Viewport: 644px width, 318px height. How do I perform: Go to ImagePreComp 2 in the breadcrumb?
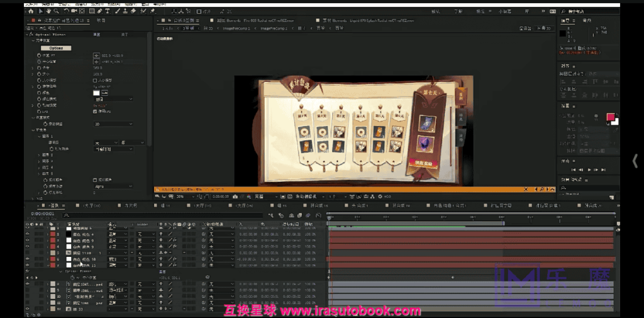click(236, 28)
